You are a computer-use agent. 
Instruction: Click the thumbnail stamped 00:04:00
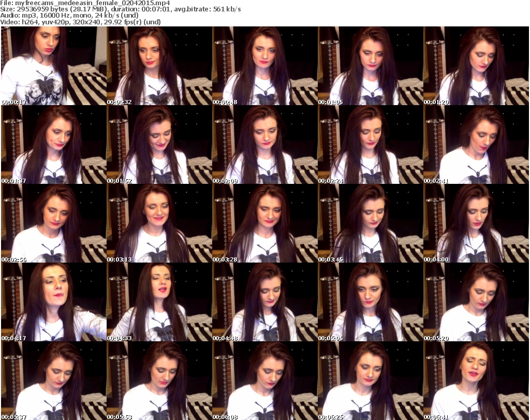[x=476, y=223]
